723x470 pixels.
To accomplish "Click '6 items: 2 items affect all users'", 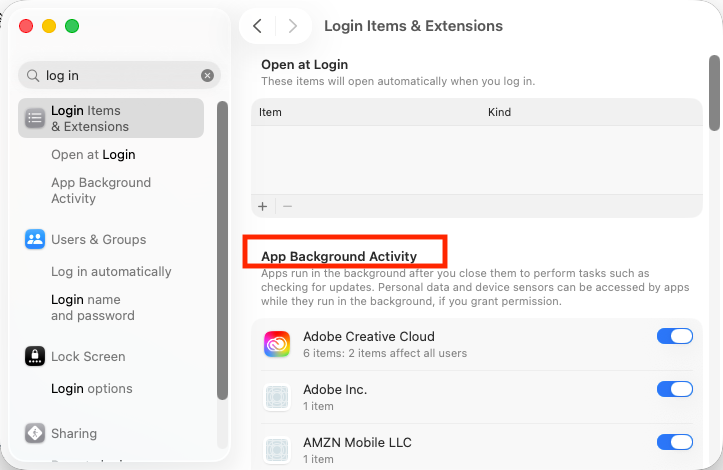I will (385, 353).
